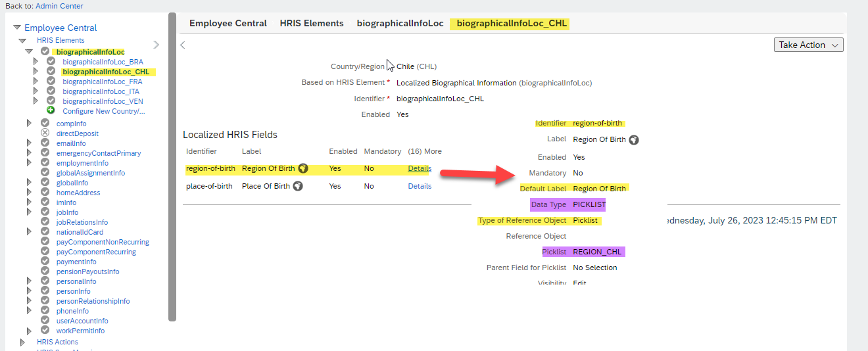Expand the emailInfo tree arrow
This screenshot has height=351, width=868.
29,143
